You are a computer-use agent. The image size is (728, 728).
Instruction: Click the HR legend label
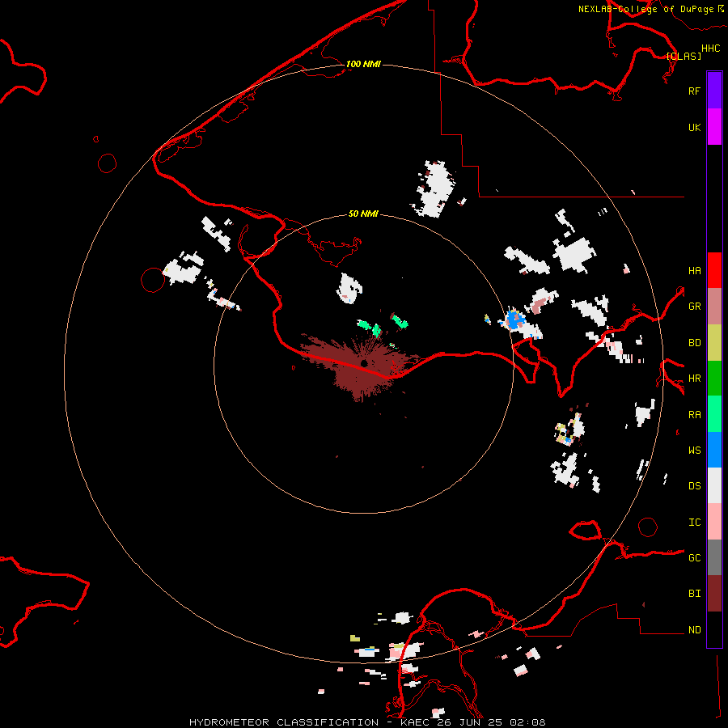point(694,379)
